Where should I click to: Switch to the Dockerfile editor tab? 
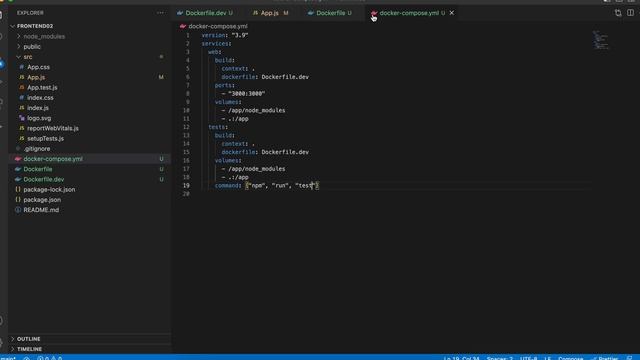tap(331, 13)
